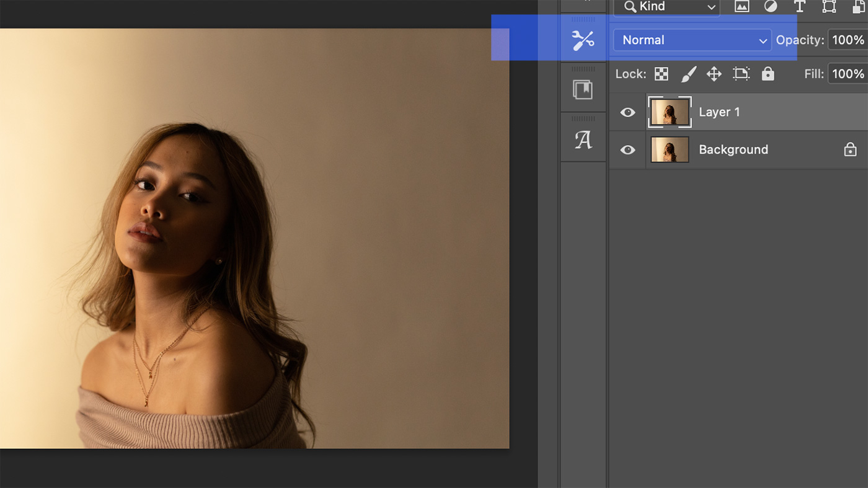Filter layers by pixel layers icon

pyautogui.click(x=742, y=6)
